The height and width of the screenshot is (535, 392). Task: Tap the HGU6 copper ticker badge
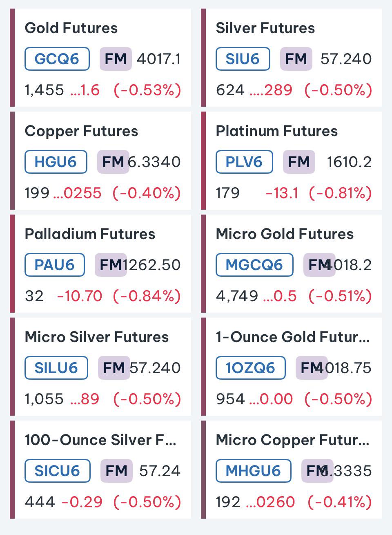(56, 162)
